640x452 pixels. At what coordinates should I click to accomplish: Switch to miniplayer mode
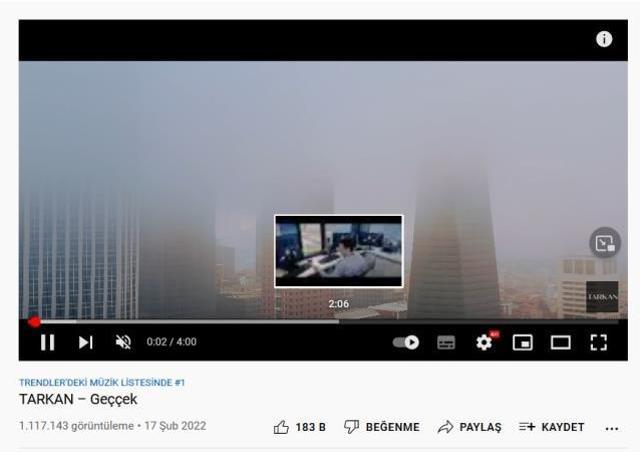point(522,342)
